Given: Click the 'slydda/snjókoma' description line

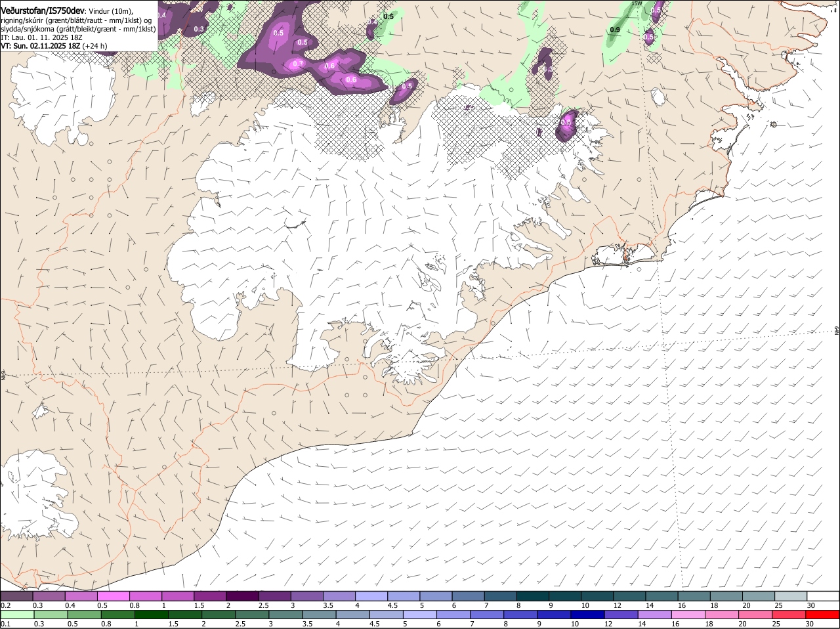Looking at the screenshot, I should point(78,29).
